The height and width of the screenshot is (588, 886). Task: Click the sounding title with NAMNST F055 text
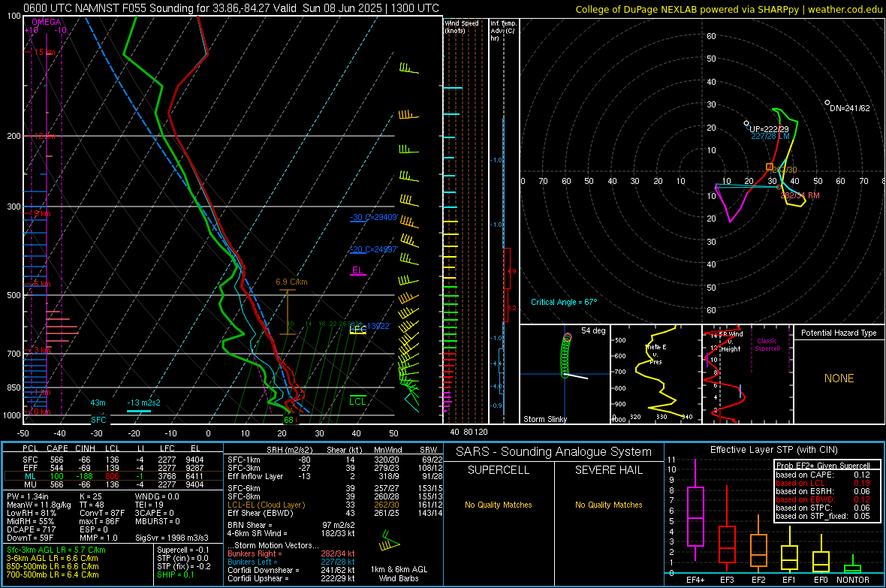click(231, 8)
